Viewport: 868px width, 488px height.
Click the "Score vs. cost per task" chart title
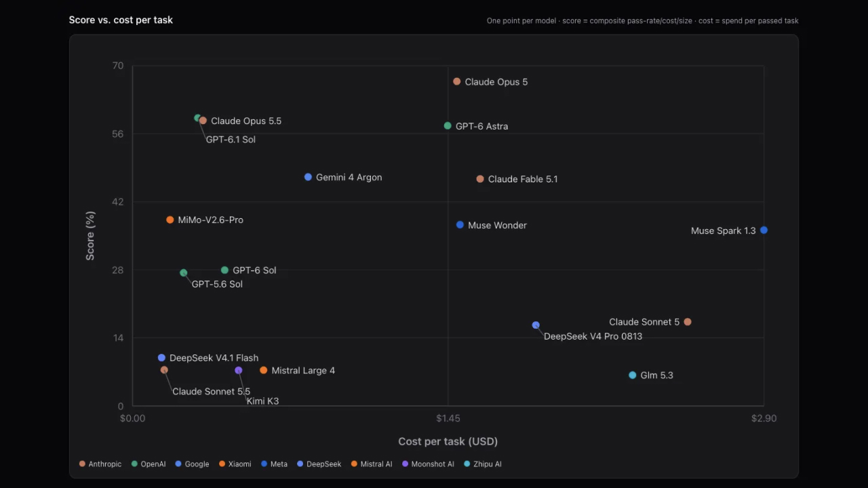coord(121,20)
